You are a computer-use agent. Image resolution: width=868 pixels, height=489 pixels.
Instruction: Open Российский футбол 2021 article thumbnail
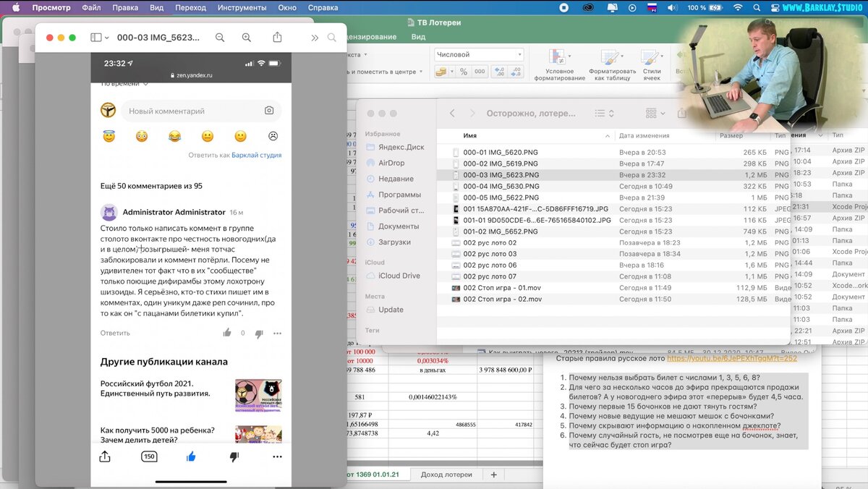258,396
